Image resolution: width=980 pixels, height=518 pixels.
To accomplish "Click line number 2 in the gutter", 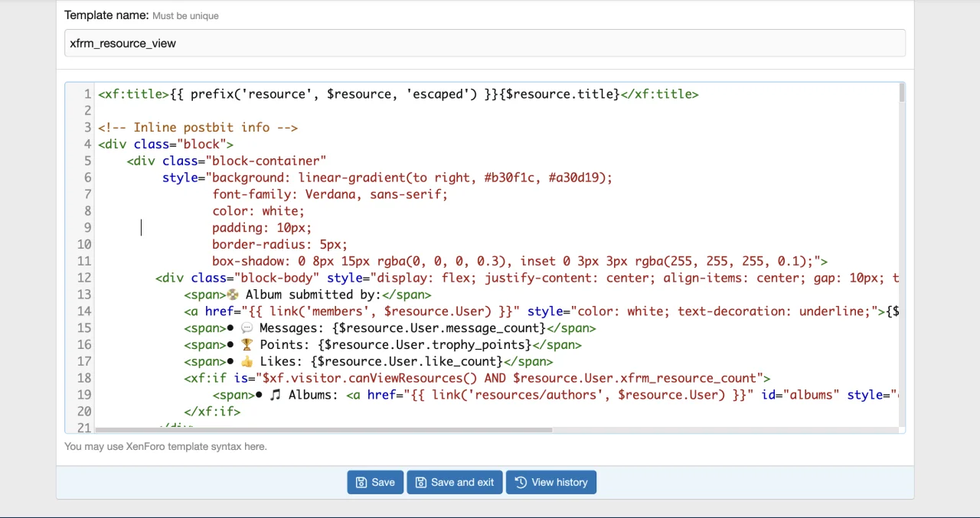I will coord(87,111).
